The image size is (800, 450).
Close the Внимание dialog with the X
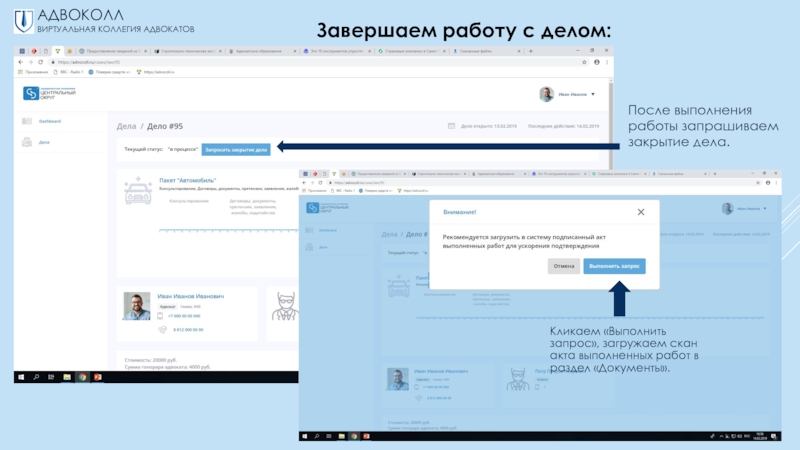641,212
